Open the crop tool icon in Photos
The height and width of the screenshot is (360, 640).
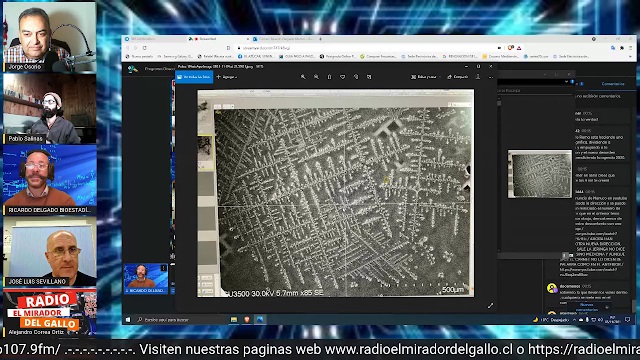click(369, 77)
